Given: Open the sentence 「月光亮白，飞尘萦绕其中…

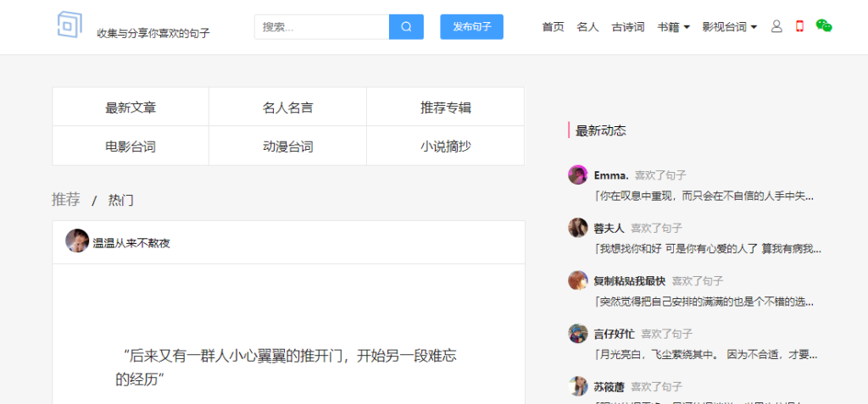Looking at the screenshot, I should click(x=706, y=354).
